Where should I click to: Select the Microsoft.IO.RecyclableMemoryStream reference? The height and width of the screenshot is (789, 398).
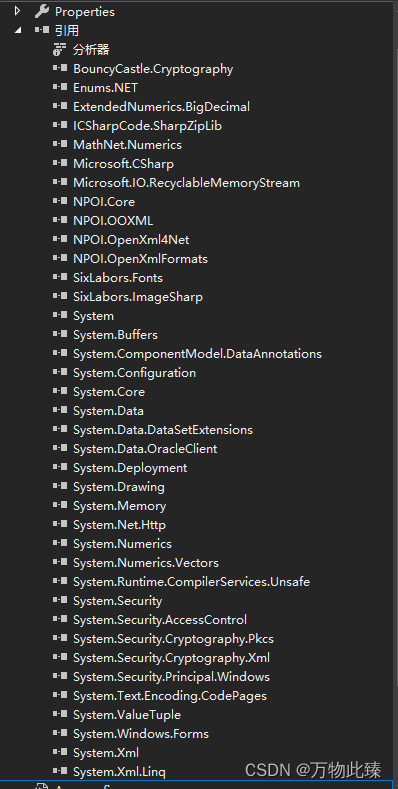(186, 183)
